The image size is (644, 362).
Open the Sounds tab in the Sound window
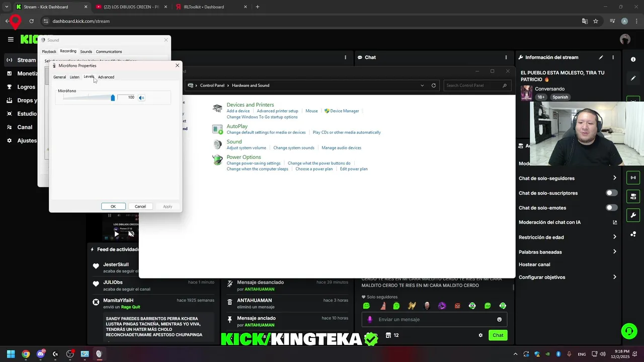(x=86, y=52)
